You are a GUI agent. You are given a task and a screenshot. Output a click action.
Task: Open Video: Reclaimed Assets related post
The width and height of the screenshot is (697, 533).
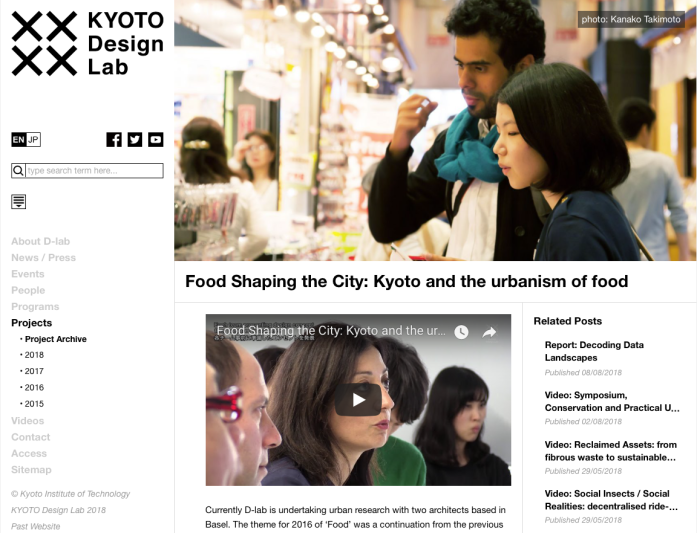click(611, 451)
